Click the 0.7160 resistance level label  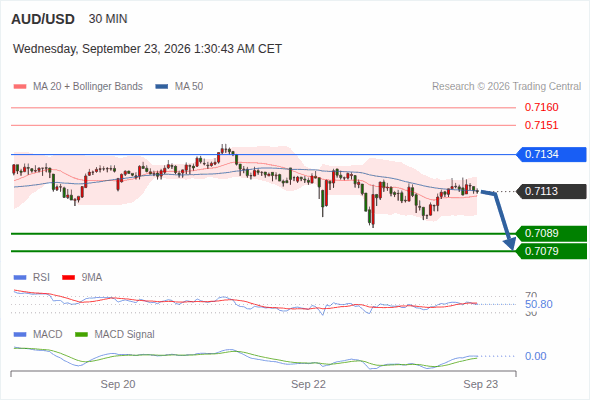pos(541,108)
